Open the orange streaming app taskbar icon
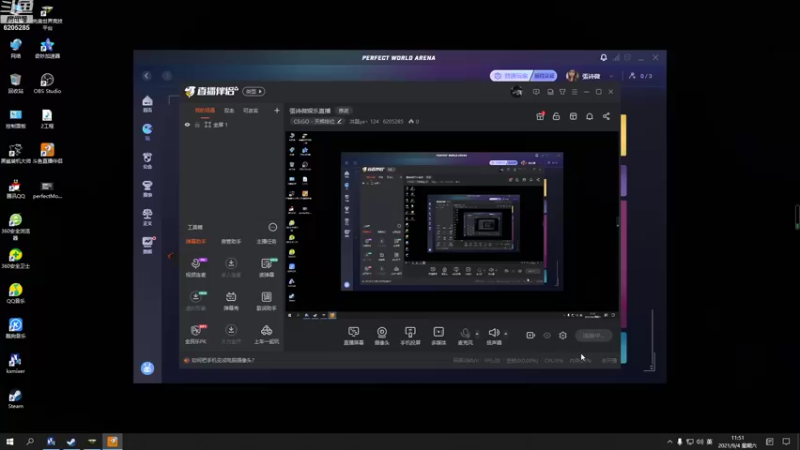 click(x=112, y=441)
